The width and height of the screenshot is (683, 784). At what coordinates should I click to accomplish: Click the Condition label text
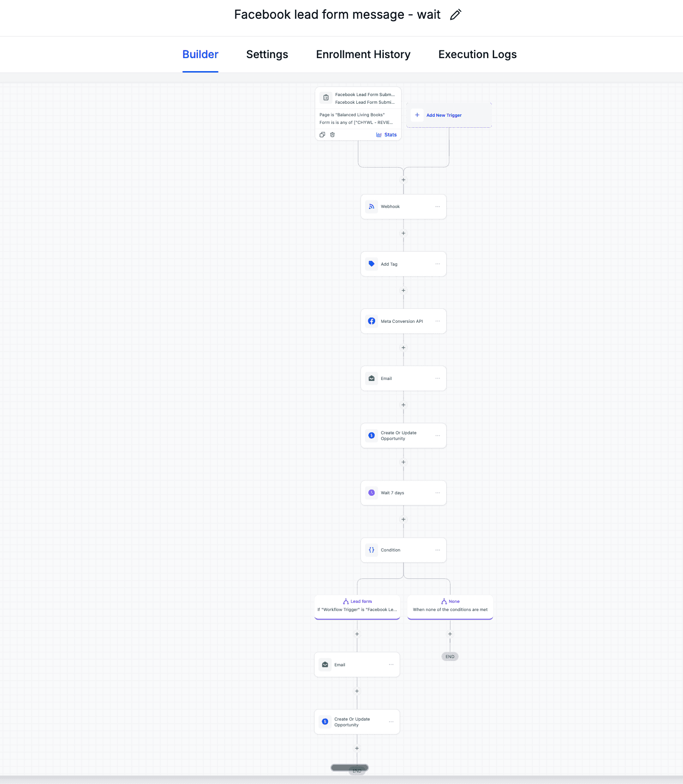390,550
